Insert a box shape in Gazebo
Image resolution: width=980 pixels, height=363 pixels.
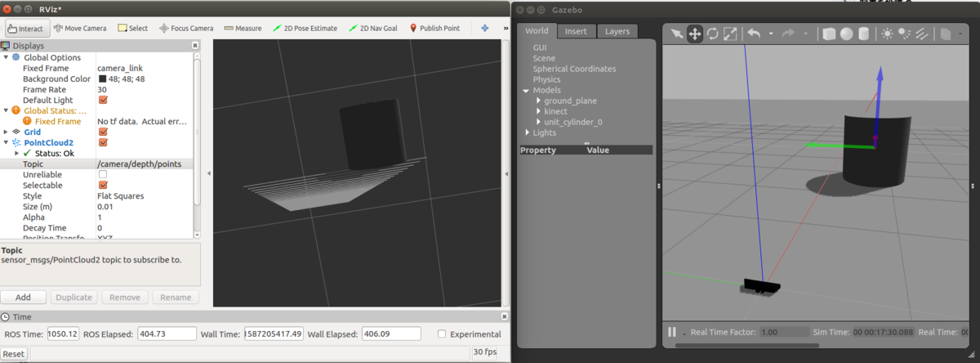coord(829,34)
